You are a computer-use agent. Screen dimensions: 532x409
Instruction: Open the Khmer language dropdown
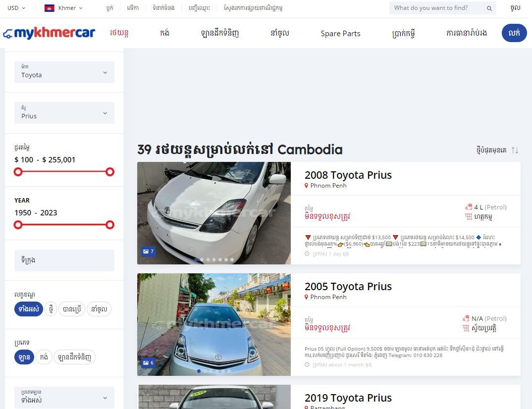[64, 8]
